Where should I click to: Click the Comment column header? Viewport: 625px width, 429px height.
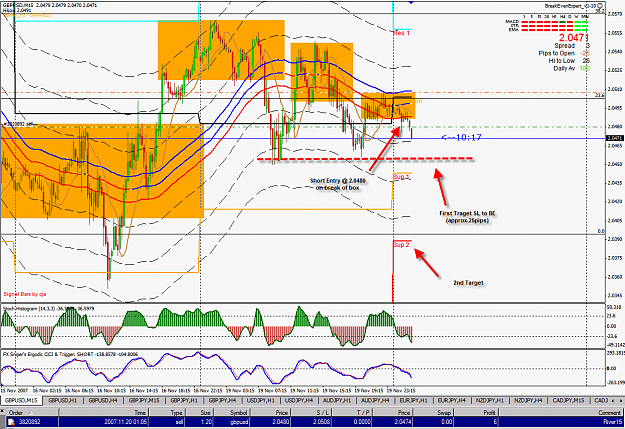[561, 412]
